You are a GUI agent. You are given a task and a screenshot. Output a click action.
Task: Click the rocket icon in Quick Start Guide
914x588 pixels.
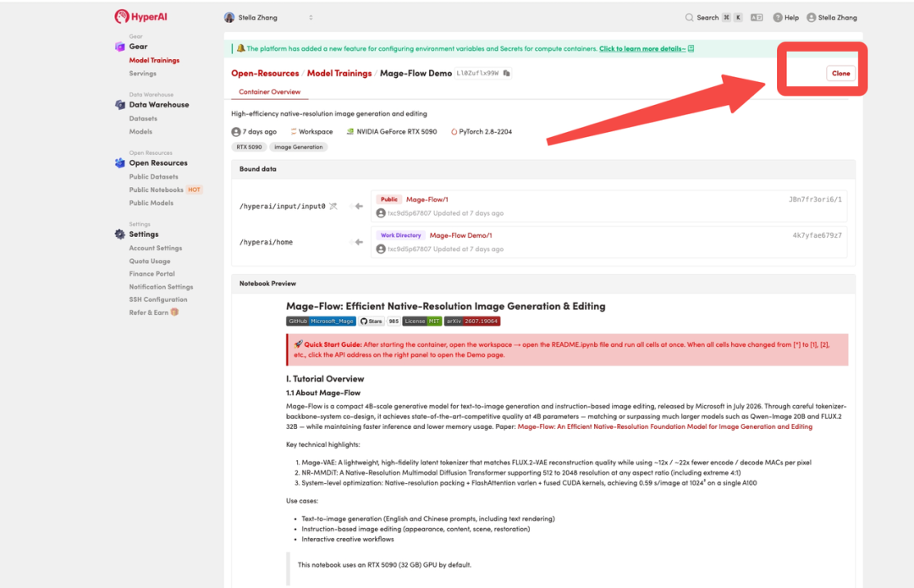pos(298,343)
